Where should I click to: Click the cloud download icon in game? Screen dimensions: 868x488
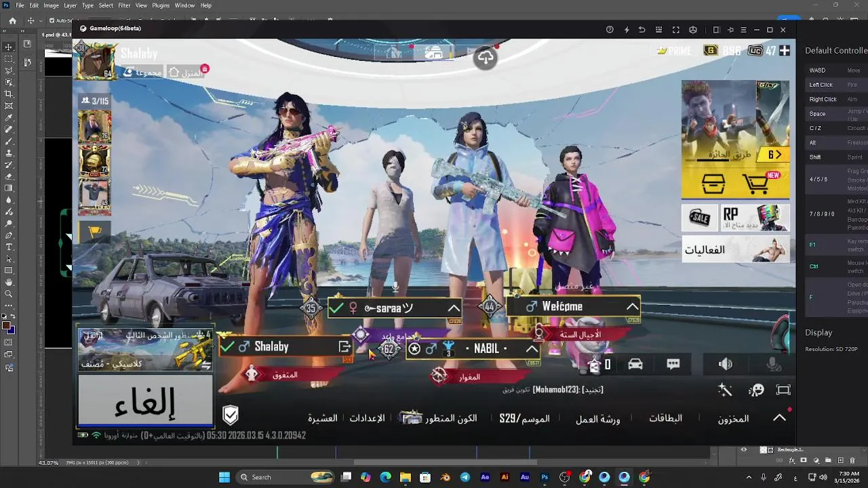pyautogui.click(x=486, y=58)
